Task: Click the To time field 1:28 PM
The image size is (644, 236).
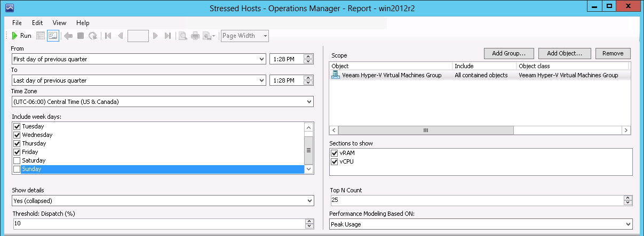Action: [287, 80]
